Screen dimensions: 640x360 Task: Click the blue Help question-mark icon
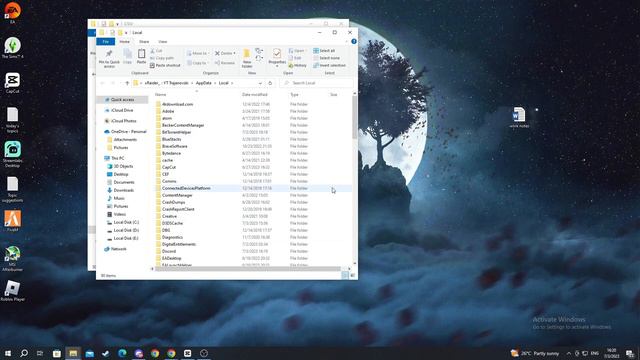(x=354, y=41)
